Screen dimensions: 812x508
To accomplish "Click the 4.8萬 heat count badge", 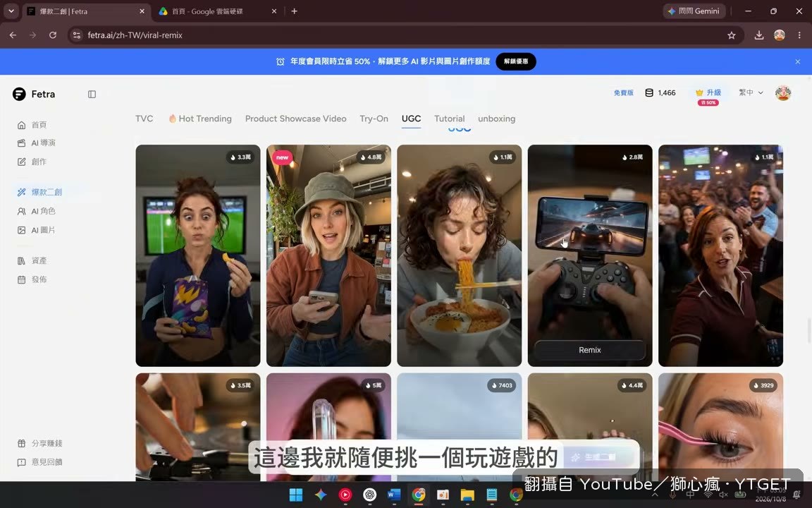I will click(371, 157).
